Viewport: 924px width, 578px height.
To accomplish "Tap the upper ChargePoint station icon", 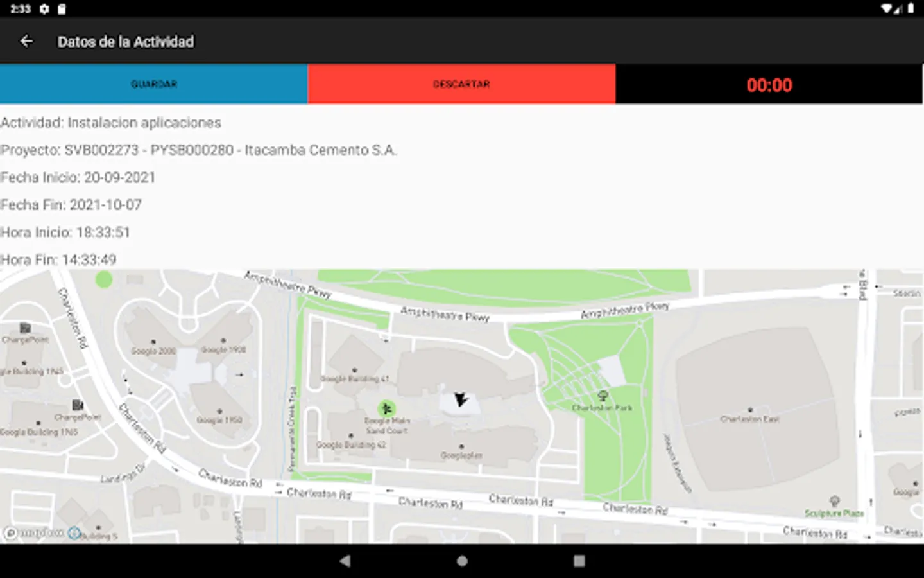I will 25,328.
